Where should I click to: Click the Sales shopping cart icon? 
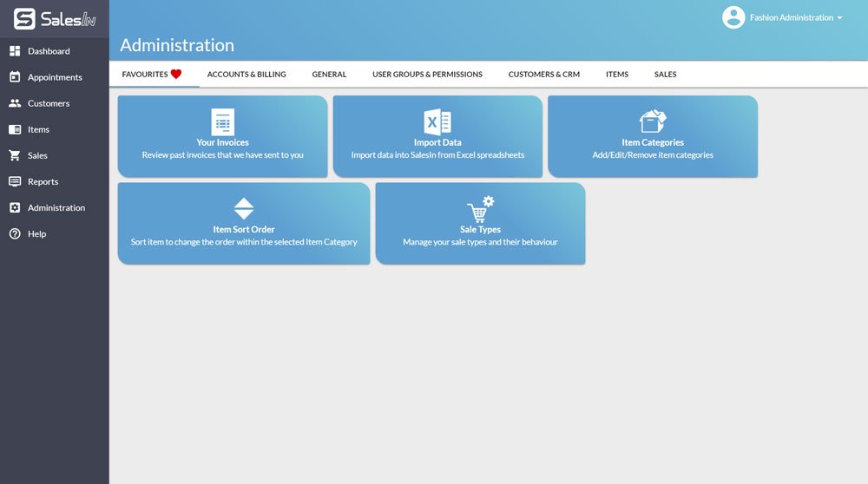15,155
